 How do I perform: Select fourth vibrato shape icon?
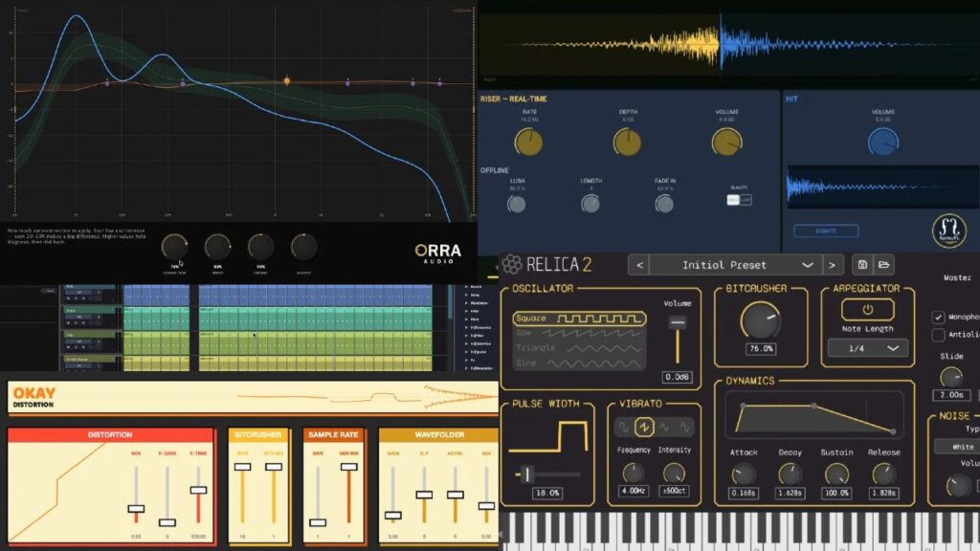tap(685, 428)
